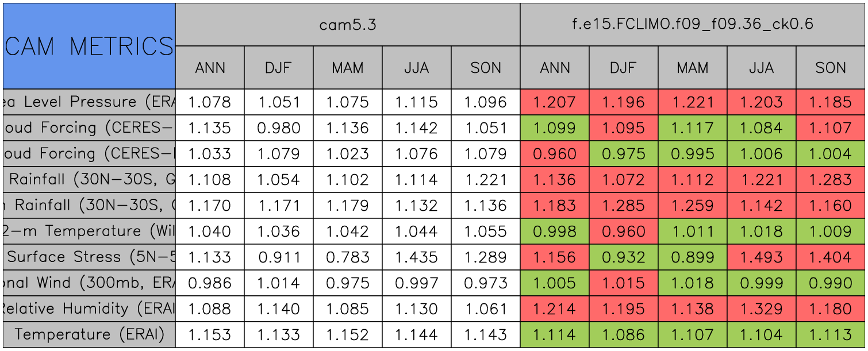Image resolution: width=868 pixels, height=351 pixels.
Task: Click the red cell showing 1.329
Action: (x=762, y=308)
